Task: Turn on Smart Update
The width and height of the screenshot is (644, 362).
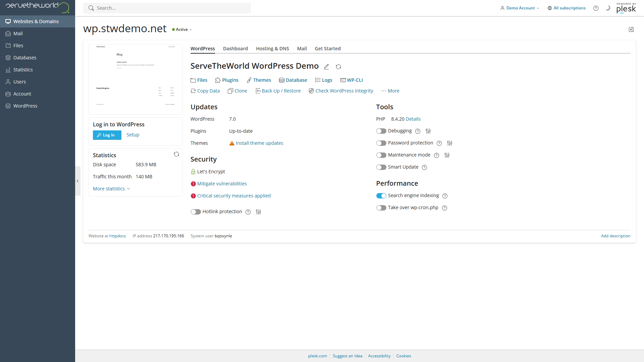Action: [381, 167]
